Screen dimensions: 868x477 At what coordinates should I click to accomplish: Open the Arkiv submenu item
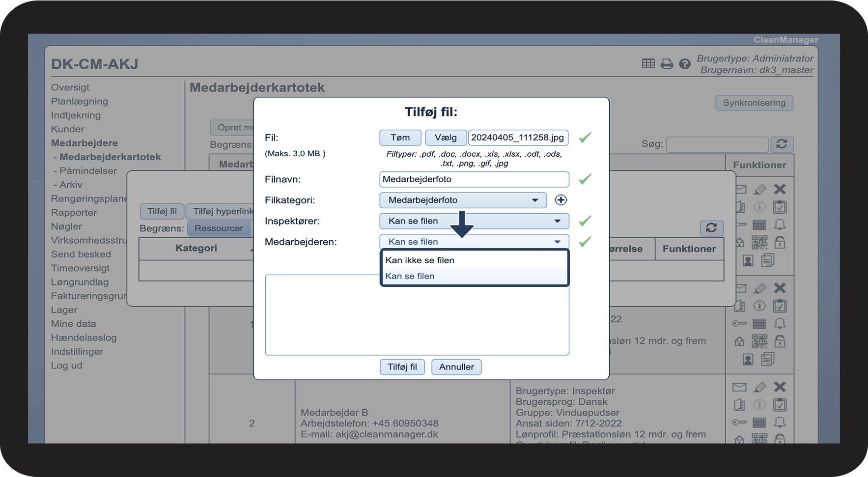(71, 185)
